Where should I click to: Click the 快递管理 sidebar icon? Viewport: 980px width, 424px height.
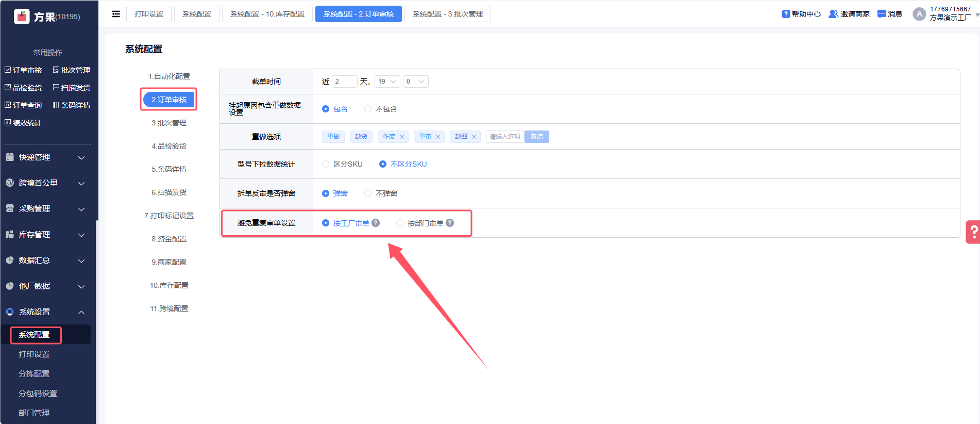click(x=10, y=157)
